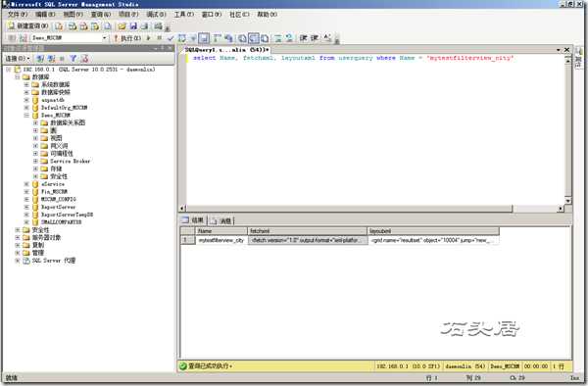Click the Debug play arrow icon

click(x=149, y=38)
